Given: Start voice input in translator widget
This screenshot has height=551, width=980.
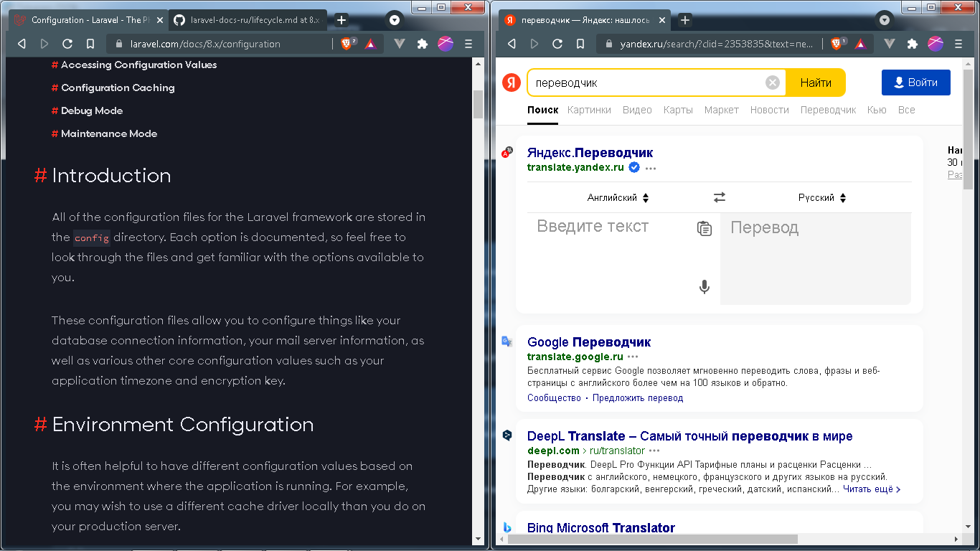Looking at the screenshot, I should [x=705, y=287].
